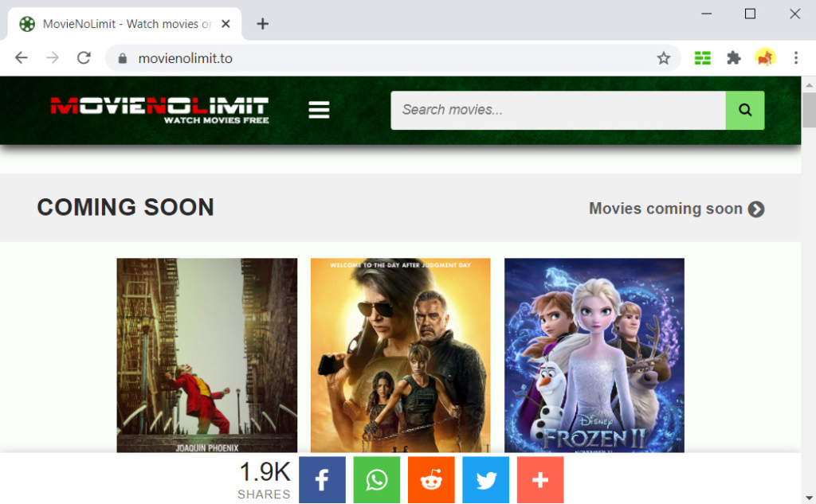This screenshot has height=504, width=816.
Task: Open the Chrome three-dot menu
Action: [x=796, y=58]
